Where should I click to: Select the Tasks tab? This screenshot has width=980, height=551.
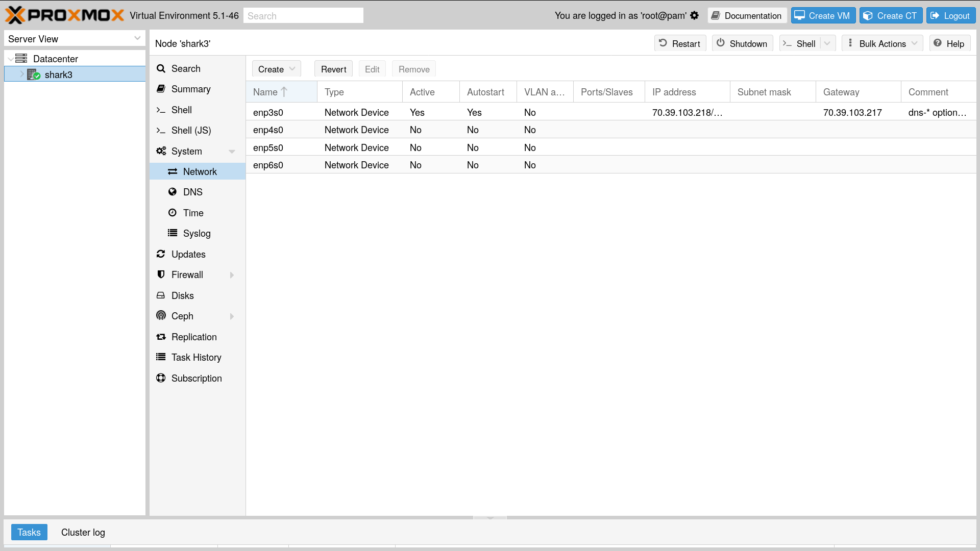coord(29,532)
